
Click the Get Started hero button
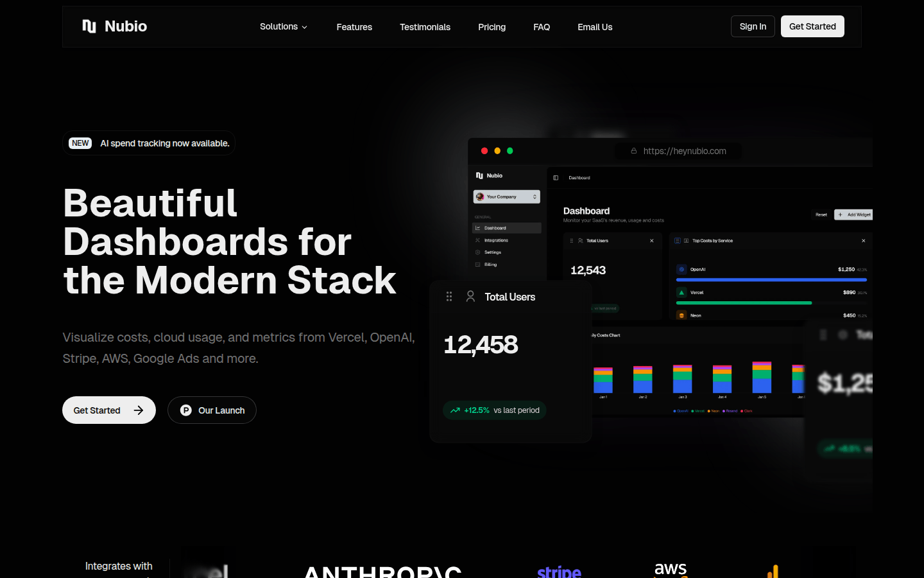pos(108,410)
